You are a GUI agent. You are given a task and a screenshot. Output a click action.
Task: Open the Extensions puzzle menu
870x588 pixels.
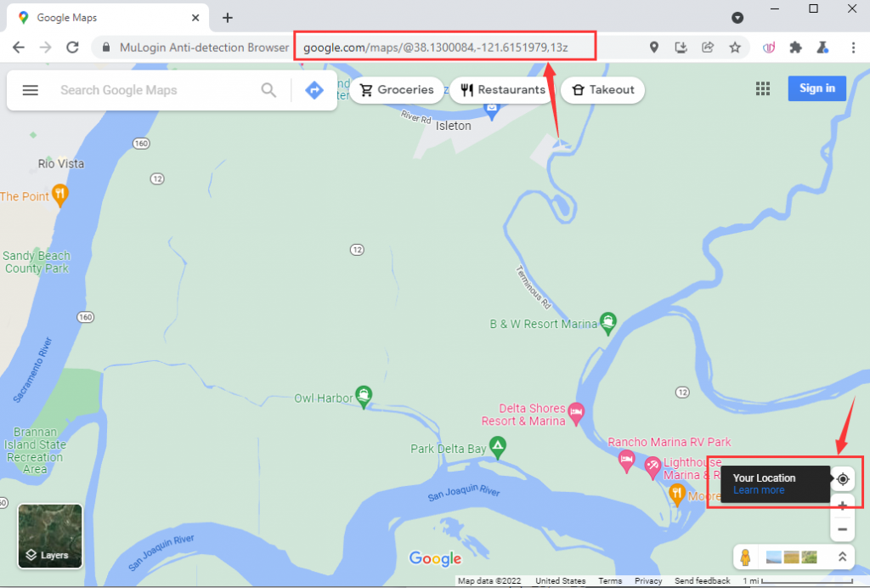coord(795,48)
